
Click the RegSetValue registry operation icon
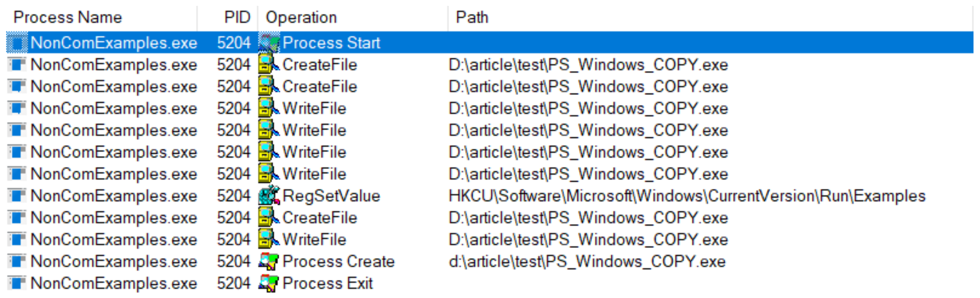(x=269, y=196)
